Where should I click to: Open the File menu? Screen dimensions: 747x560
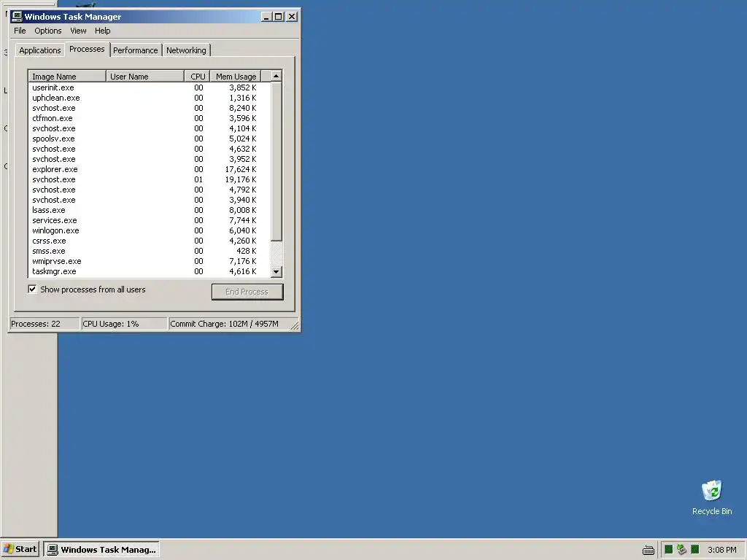coord(20,31)
